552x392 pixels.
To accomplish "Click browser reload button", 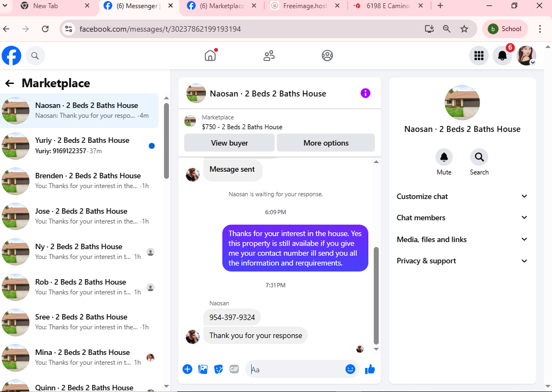I will coord(45,29).
